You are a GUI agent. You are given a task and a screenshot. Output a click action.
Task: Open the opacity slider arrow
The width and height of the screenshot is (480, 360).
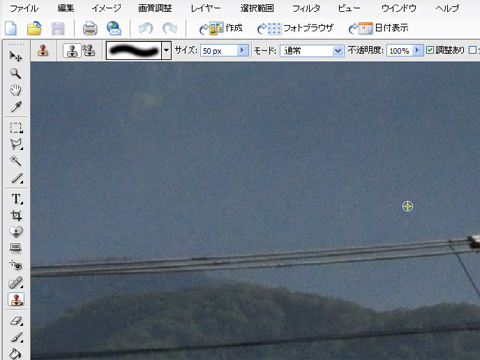[417, 50]
